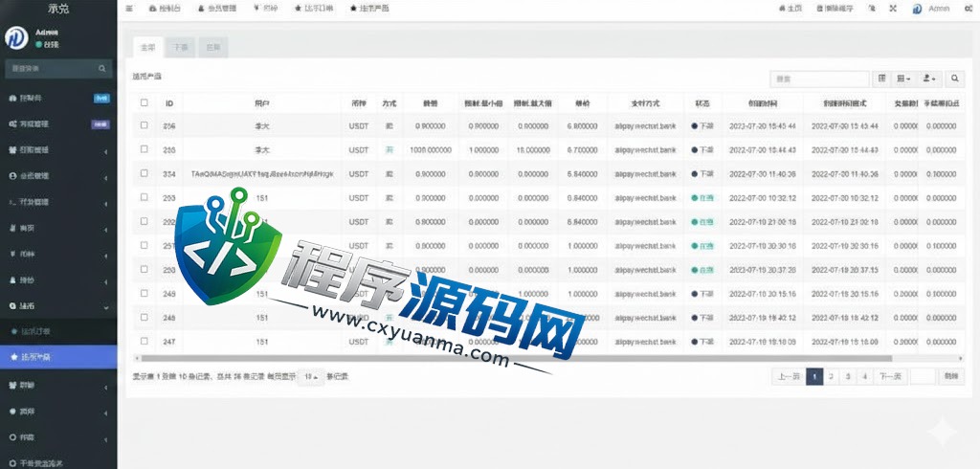This screenshot has height=469, width=980.
Task: Sort by the ID column header
Action: click(x=169, y=103)
